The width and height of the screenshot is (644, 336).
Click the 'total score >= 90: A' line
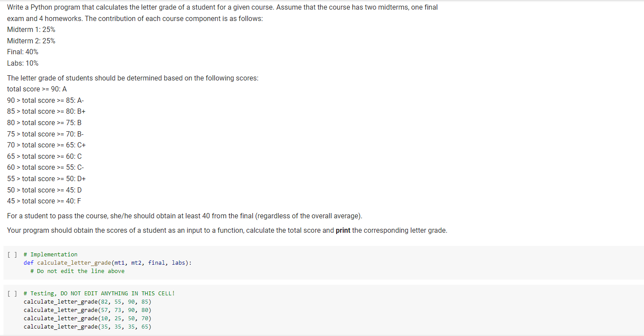[37, 89]
